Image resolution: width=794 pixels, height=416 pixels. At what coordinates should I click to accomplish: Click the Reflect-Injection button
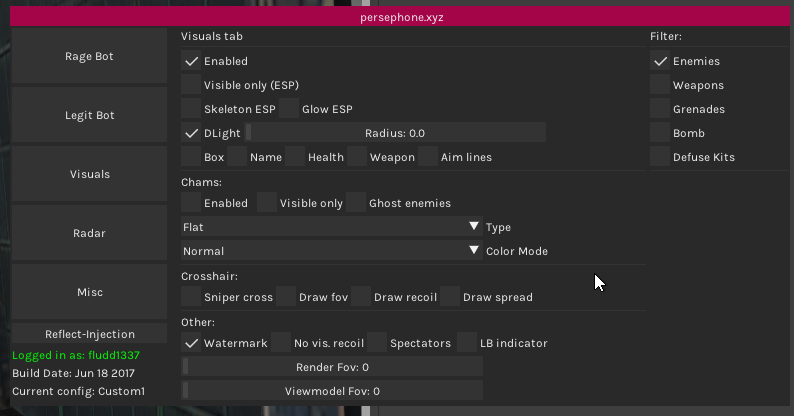click(x=89, y=334)
